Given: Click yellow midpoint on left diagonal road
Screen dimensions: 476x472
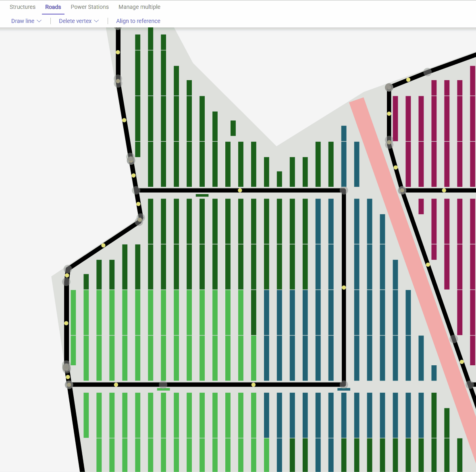Looking at the screenshot, I should tap(103, 245).
